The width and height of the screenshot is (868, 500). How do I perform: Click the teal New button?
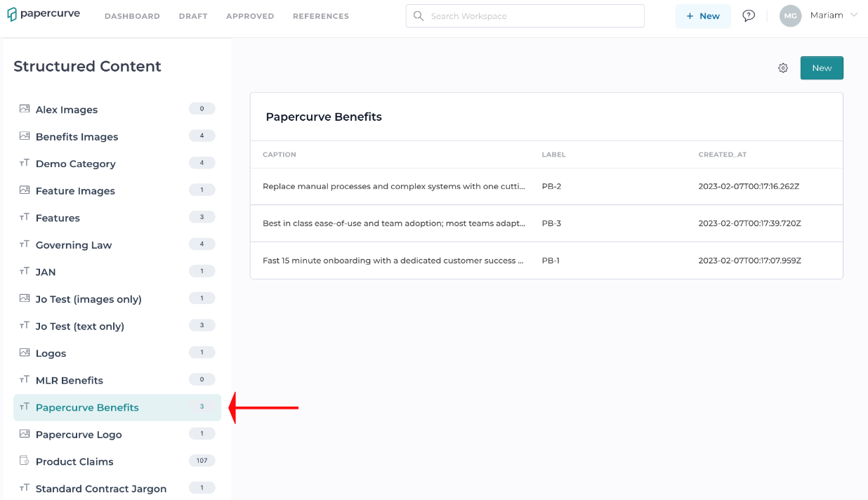tap(822, 67)
